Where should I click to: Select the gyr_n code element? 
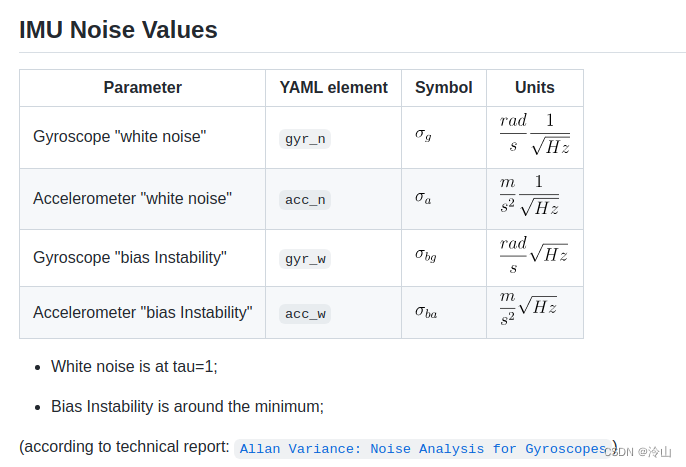305,139
